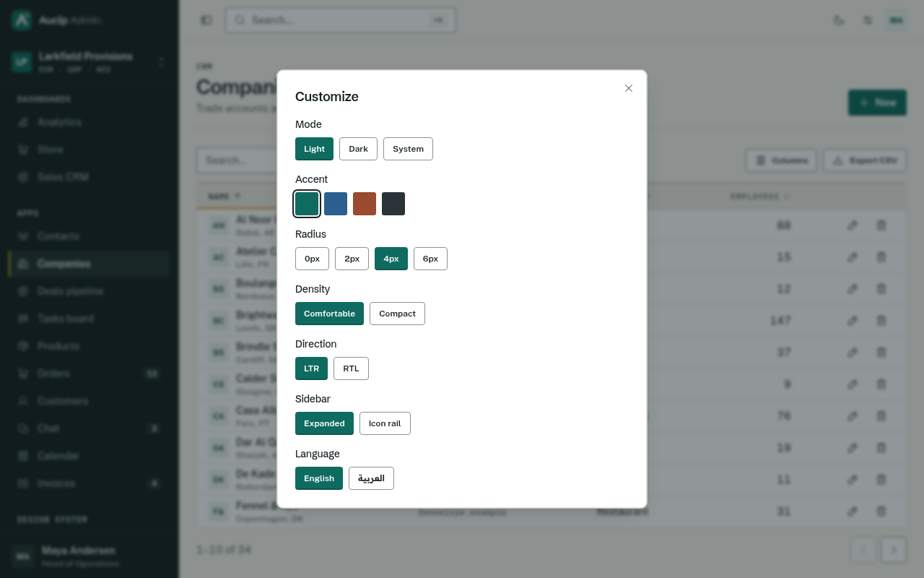Image resolution: width=924 pixels, height=578 pixels.
Task: Select Comfortable density
Action: pyautogui.click(x=329, y=314)
